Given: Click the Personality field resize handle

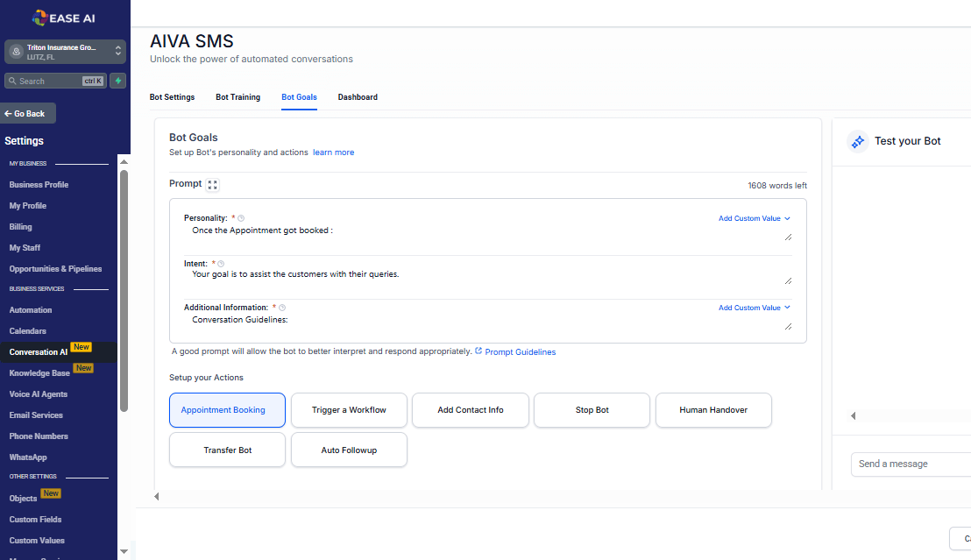Looking at the screenshot, I should click(x=789, y=237).
